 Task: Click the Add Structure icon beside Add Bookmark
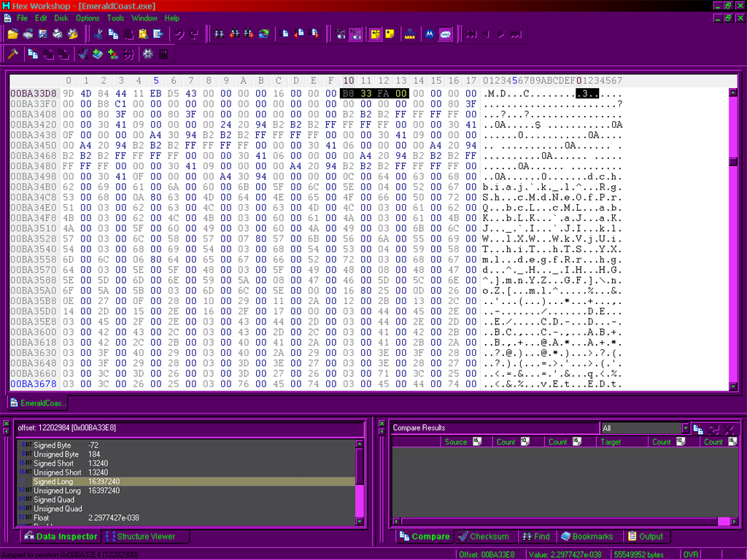(x=113, y=54)
